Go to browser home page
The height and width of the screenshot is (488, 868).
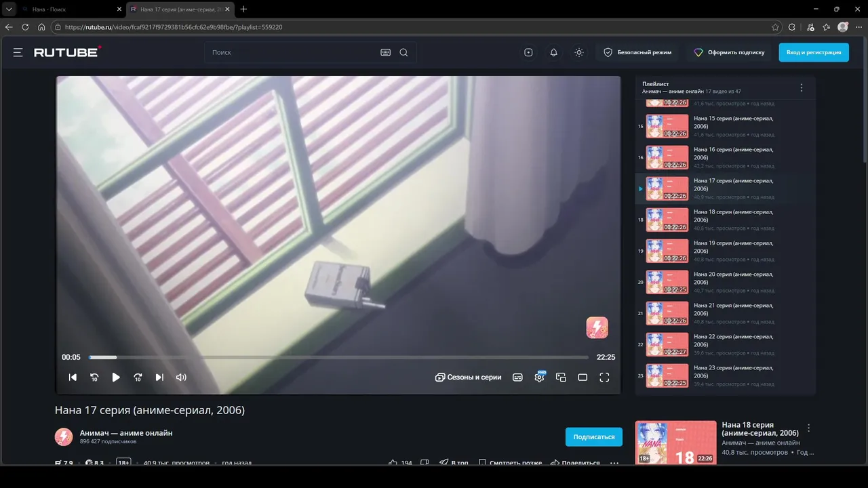tap(41, 27)
